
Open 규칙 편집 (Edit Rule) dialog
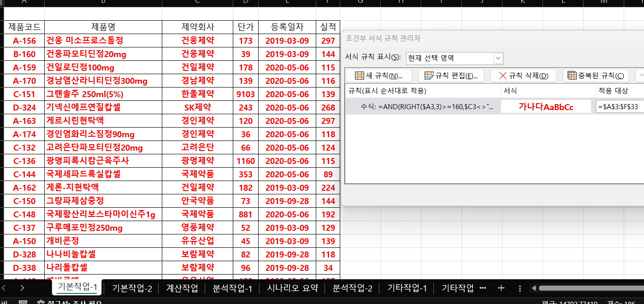click(450, 76)
